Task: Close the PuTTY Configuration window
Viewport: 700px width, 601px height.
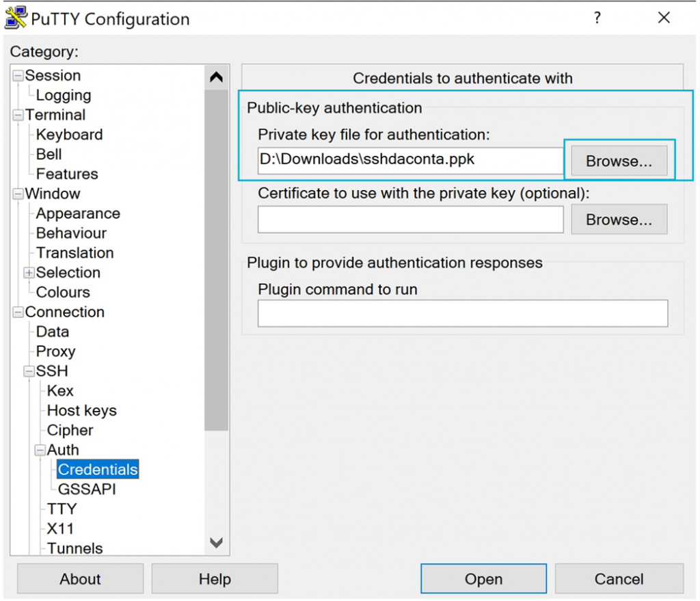Action: tap(664, 18)
